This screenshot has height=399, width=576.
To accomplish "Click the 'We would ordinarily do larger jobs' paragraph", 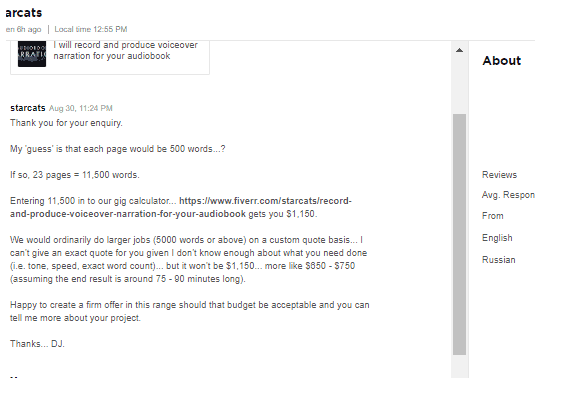I will [x=188, y=259].
